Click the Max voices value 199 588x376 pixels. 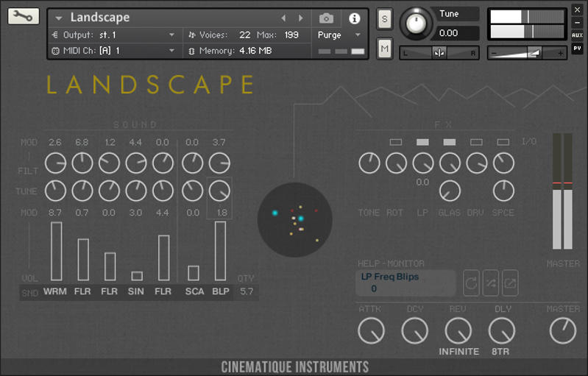click(x=291, y=35)
